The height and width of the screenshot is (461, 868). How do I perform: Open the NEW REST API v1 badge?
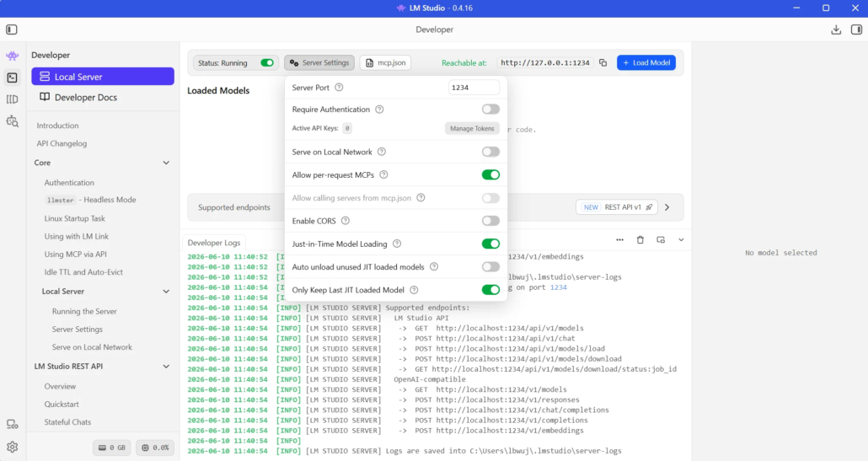pos(617,207)
